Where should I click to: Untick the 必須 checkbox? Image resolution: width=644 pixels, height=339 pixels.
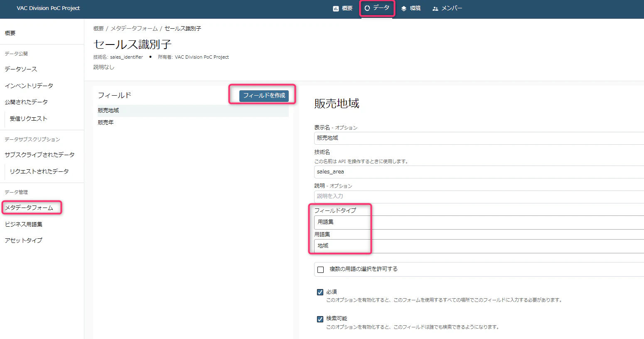click(x=320, y=292)
